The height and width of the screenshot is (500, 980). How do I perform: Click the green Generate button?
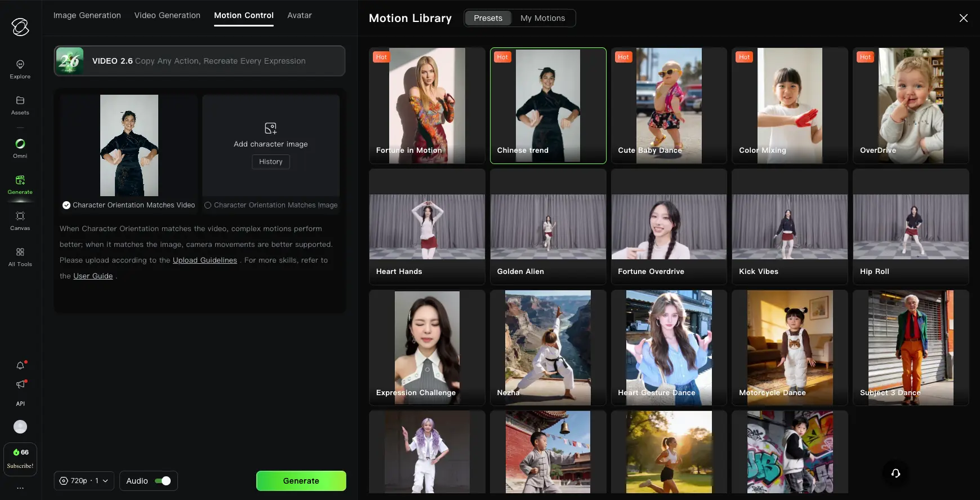click(301, 481)
